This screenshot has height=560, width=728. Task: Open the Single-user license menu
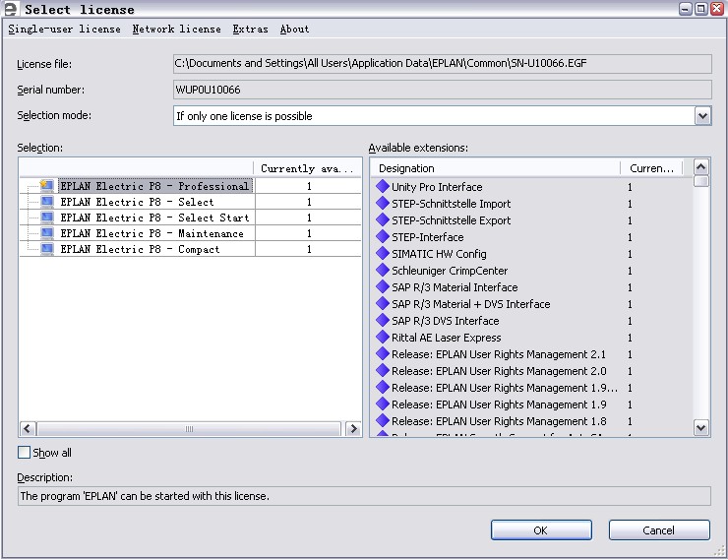pos(65,30)
